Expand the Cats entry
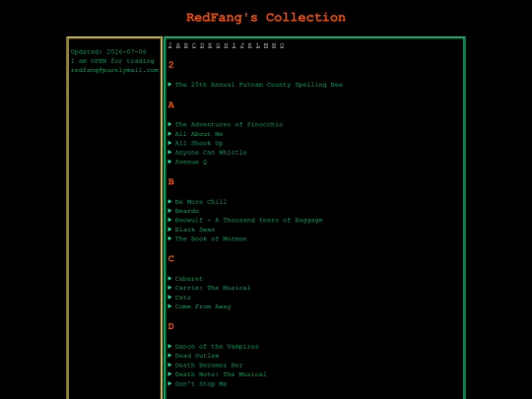 179,298
